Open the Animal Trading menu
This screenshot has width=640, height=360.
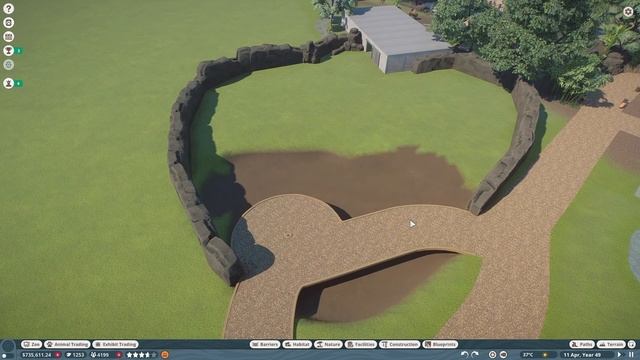[67, 344]
